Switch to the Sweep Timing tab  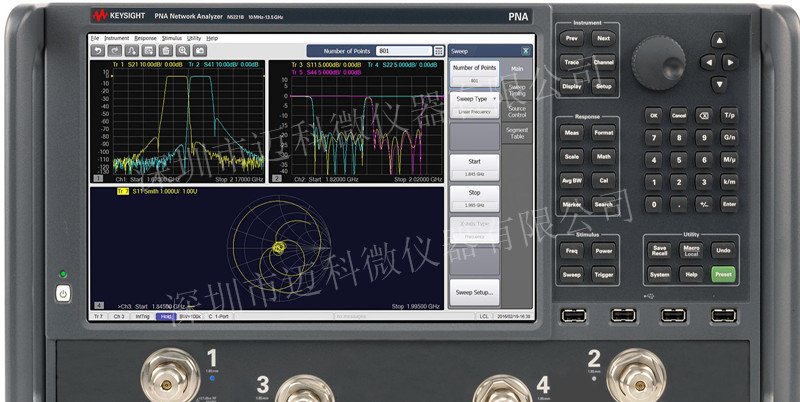click(517, 90)
